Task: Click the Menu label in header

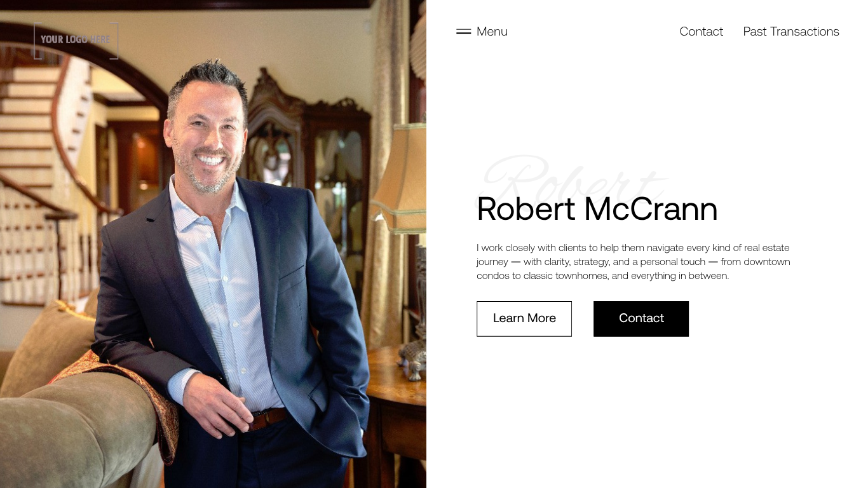Action: pos(492,32)
